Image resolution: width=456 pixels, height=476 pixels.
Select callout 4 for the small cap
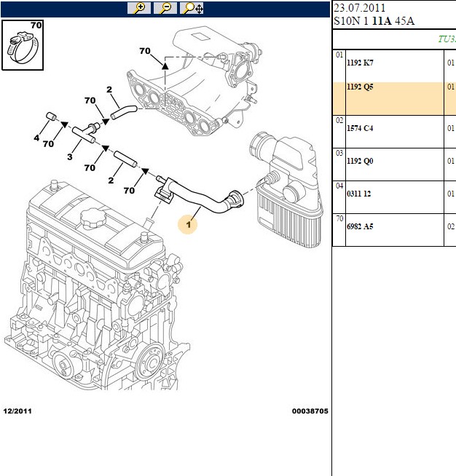(36, 138)
